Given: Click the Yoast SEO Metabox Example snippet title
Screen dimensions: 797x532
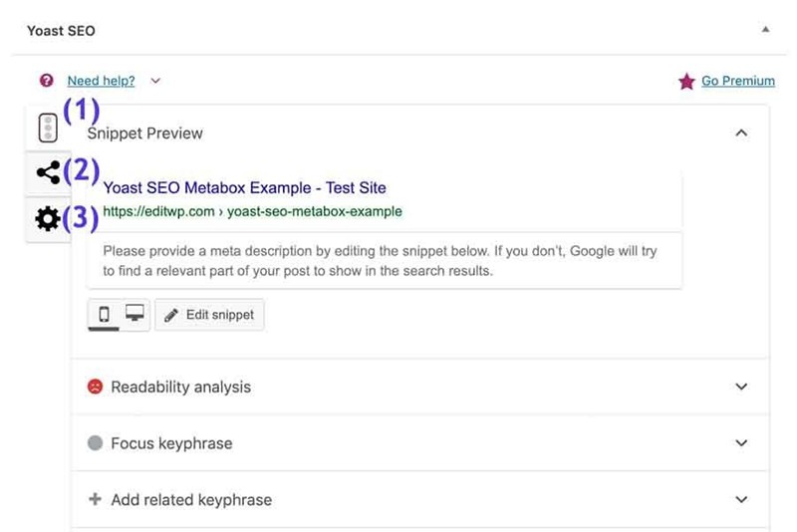Looking at the screenshot, I should click(244, 187).
